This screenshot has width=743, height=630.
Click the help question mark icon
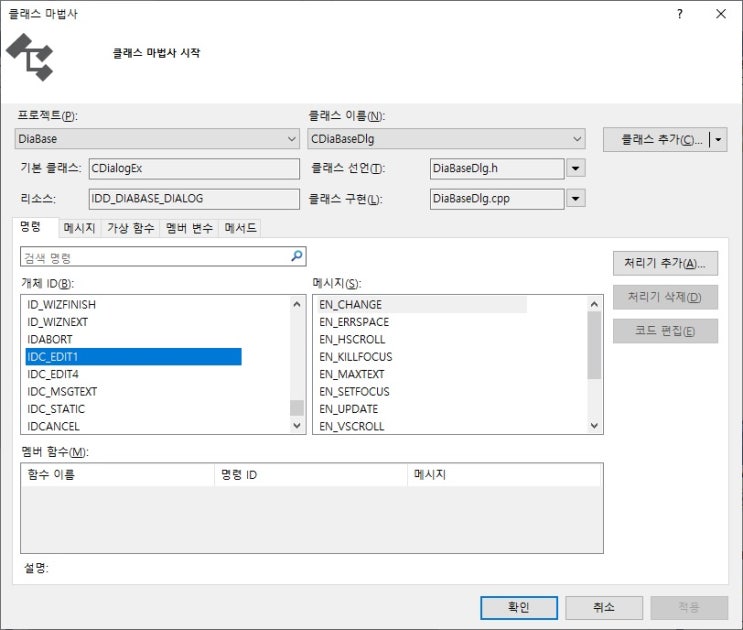pyautogui.click(x=680, y=14)
